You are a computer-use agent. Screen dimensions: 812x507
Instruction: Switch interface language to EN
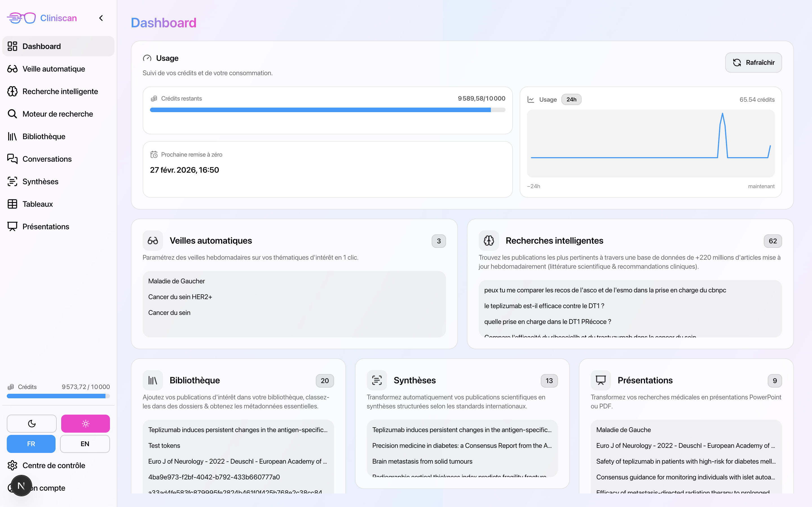[x=85, y=444]
